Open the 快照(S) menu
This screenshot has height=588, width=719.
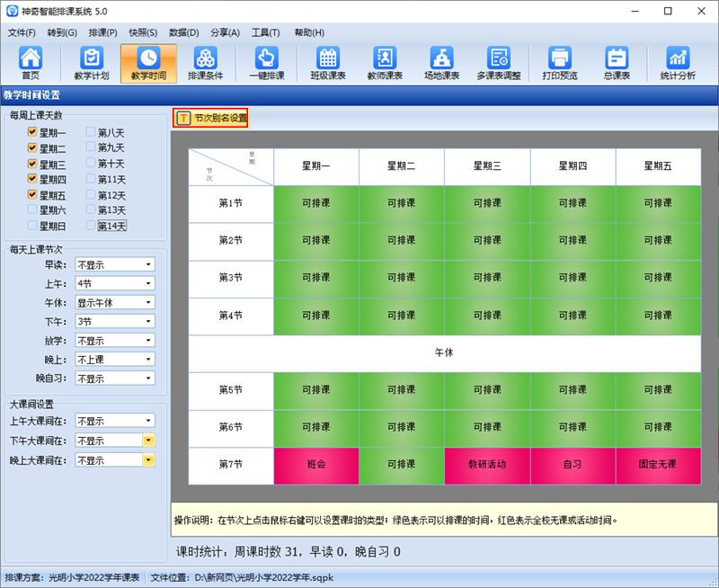click(x=143, y=32)
